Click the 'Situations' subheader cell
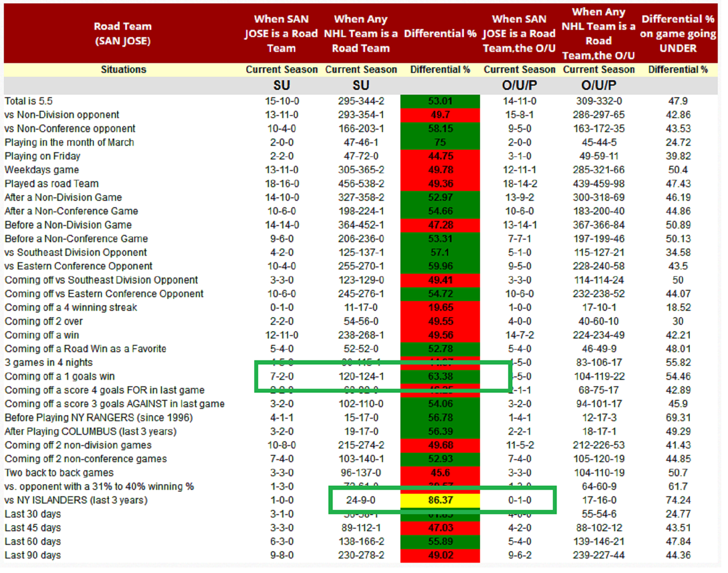728x573 pixels. 124,69
